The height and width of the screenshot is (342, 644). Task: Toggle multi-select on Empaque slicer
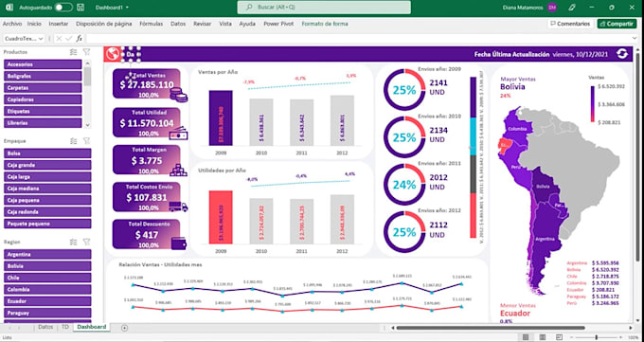click(x=74, y=141)
